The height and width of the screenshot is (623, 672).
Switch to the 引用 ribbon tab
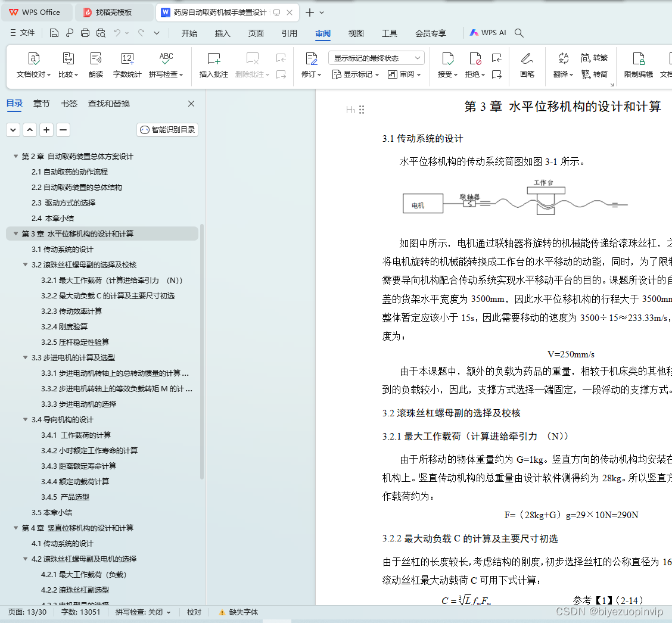(290, 33)
